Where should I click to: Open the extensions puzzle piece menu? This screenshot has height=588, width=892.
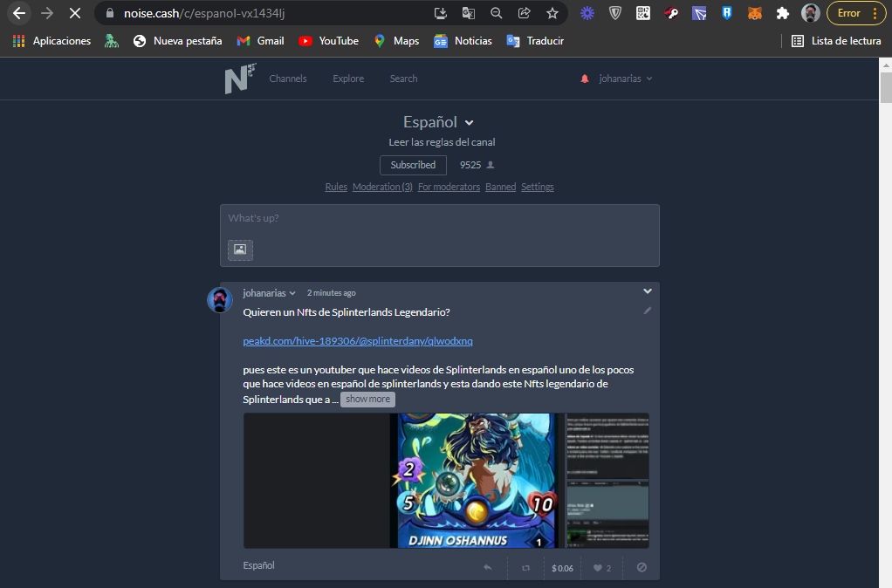coord(783,13)
